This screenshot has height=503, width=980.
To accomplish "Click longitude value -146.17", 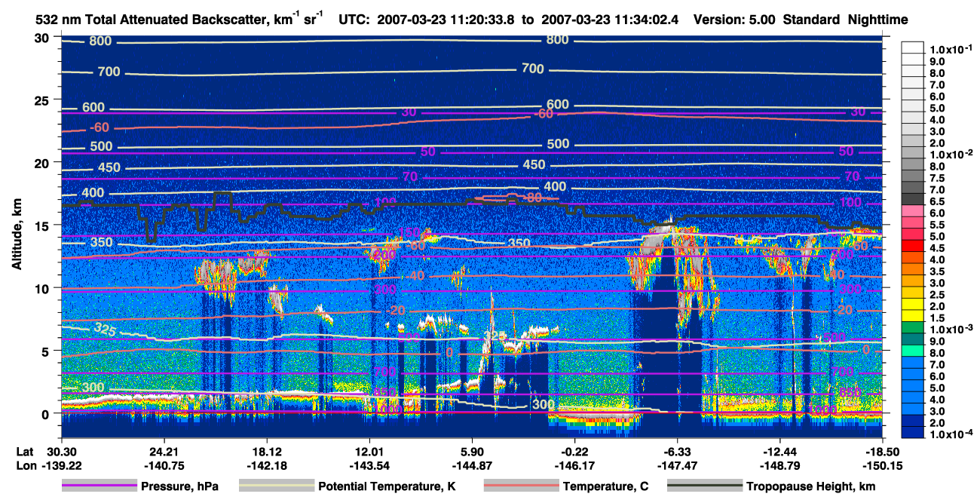I will 574,466.
